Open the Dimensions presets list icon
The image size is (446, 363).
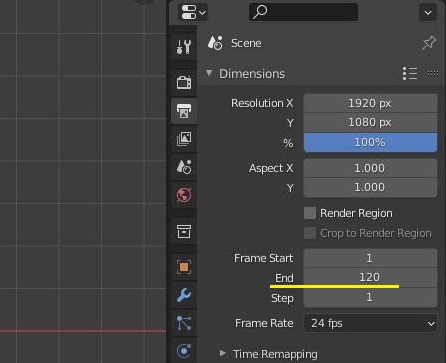click(410, 73)
